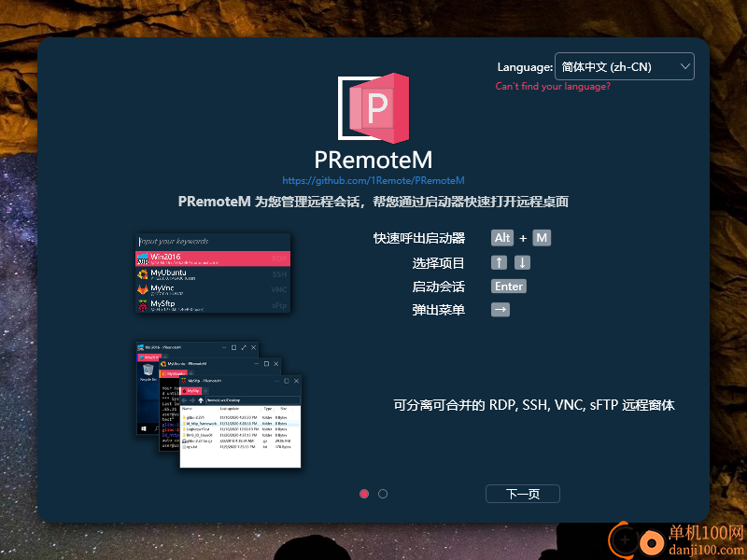Click the down arrow key icon

point(522,262)
